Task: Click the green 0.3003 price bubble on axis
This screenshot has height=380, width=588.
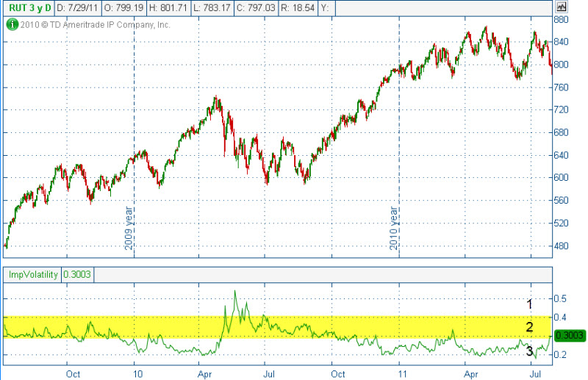Action: (x=570, y=335)
